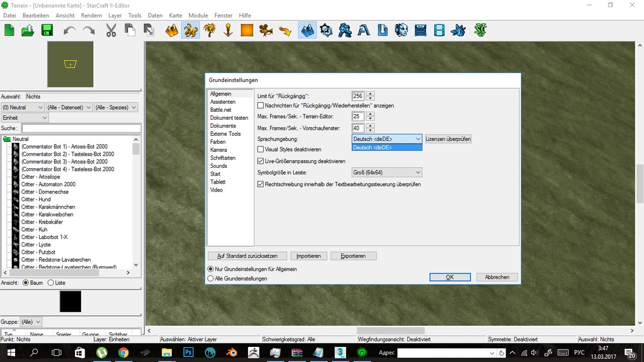Screen dimensions: 644x362
Task: Tick the Visual Styles deaktivieren checkbox
Action: (x=261, y=149)
